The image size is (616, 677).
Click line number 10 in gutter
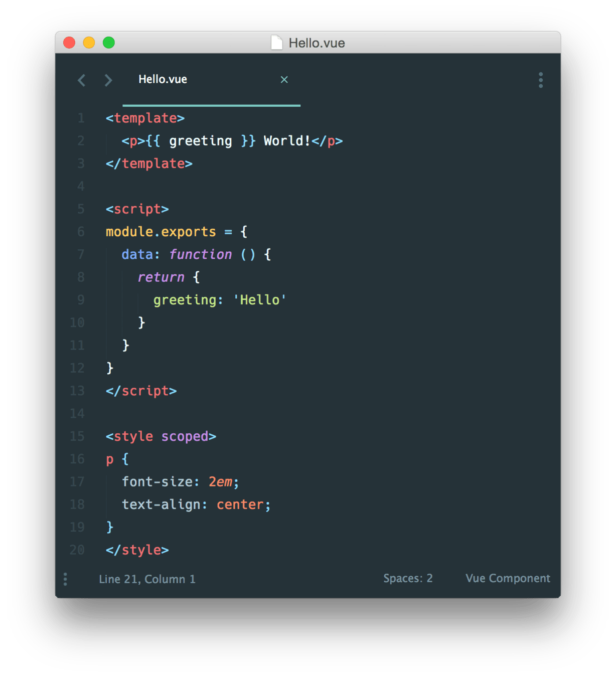tap(77, 322)
